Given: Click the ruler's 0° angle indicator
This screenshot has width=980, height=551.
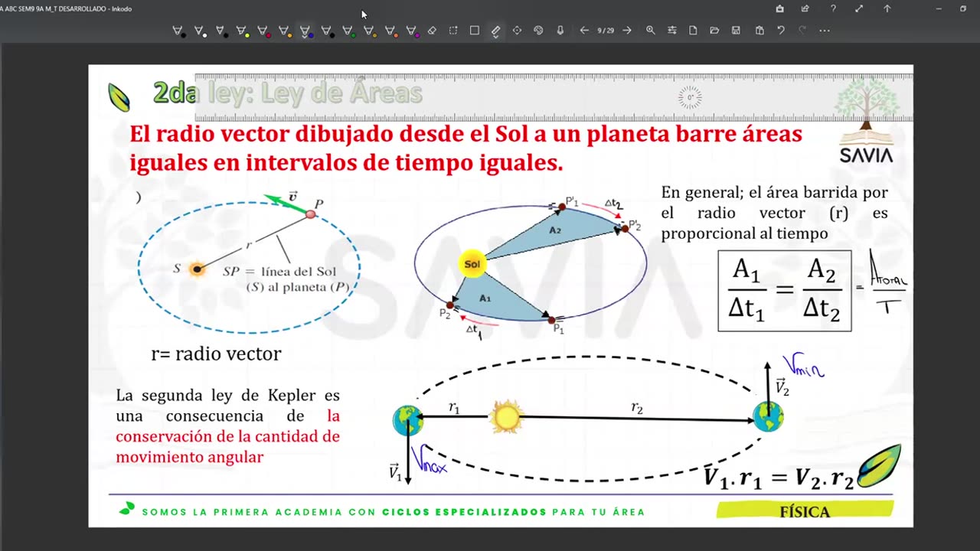Looking at the screenshot, I should coord(690,97).
